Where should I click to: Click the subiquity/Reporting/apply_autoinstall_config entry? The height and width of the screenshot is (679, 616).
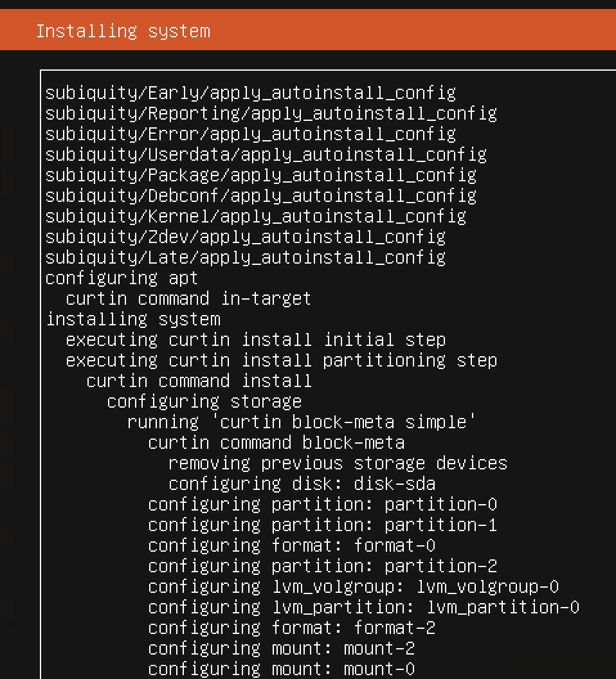[271, 113]
